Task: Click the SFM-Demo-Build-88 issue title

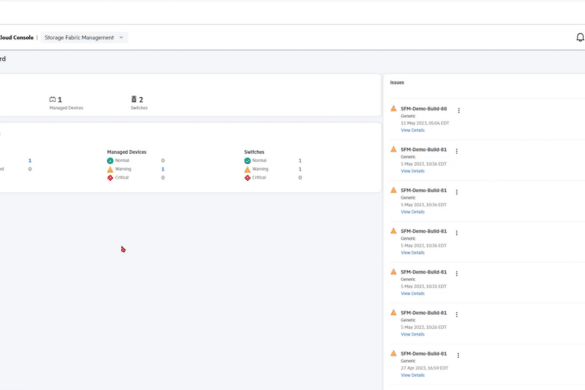Action: point(424,109)
